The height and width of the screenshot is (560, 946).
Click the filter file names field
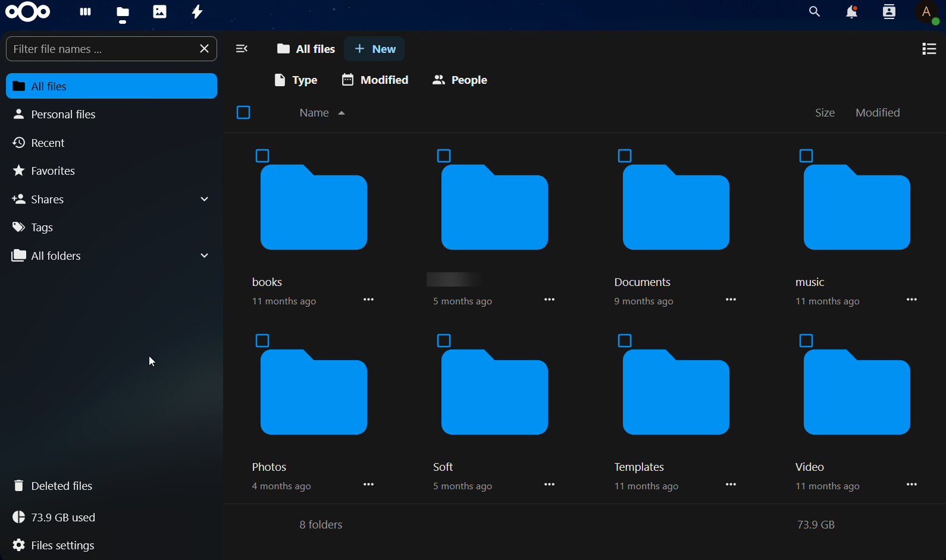coord(98,49)
